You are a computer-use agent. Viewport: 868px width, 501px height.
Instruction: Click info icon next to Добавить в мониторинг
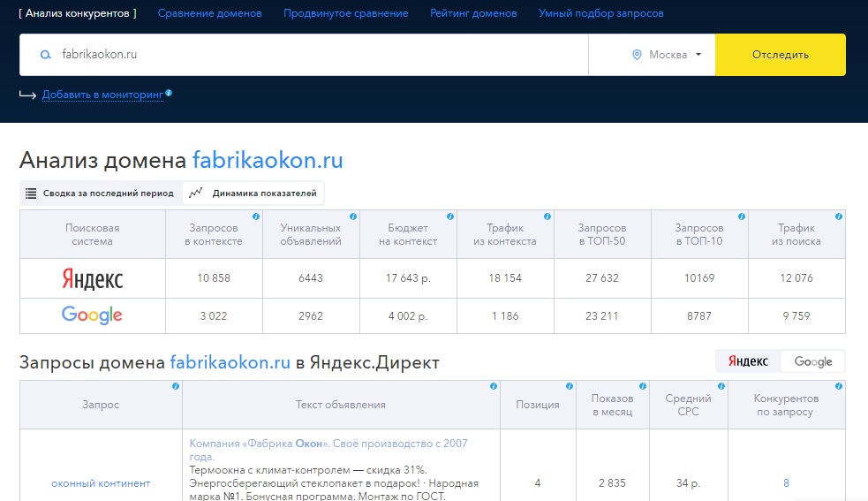169,93
